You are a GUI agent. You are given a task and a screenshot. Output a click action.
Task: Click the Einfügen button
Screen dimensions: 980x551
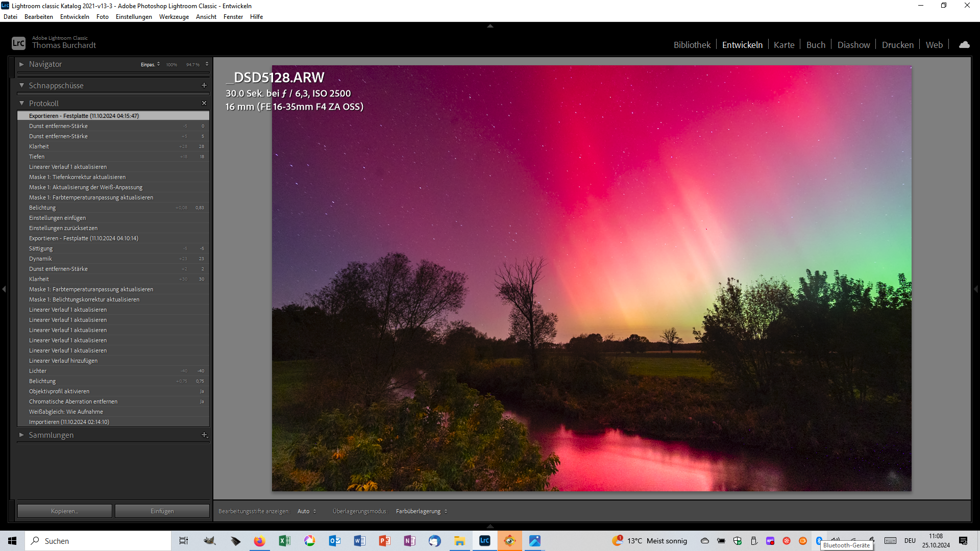[162, 511]
